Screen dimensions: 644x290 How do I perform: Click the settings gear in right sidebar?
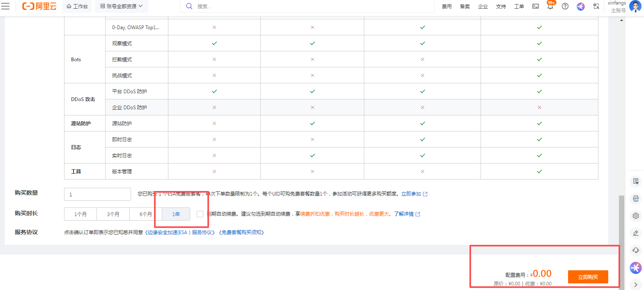tap(636, 216)
